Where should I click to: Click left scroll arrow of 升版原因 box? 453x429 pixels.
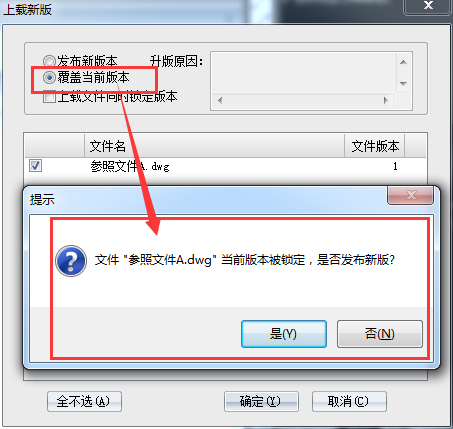click(220, 100)
